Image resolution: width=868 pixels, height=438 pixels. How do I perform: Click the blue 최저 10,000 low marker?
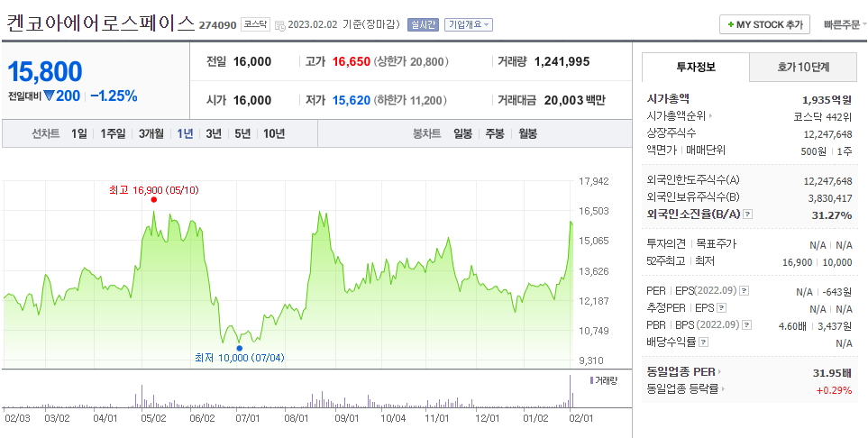pos(239,348)
